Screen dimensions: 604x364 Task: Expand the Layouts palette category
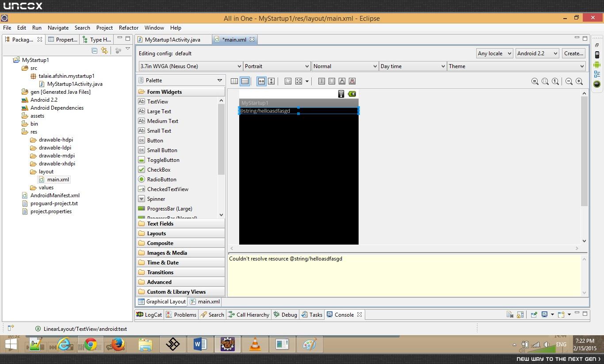coord(181,234)
